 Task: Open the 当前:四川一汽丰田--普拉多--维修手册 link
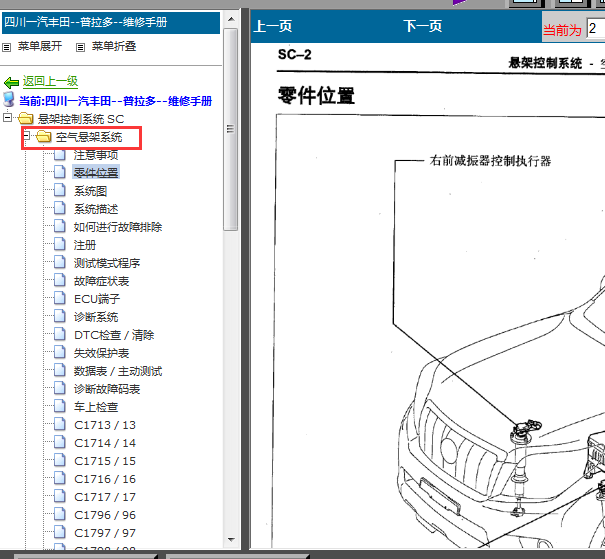coord(116,101)
